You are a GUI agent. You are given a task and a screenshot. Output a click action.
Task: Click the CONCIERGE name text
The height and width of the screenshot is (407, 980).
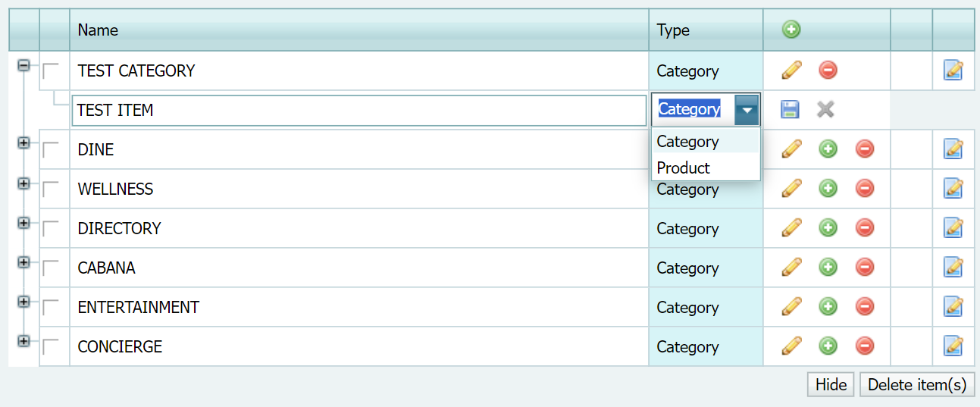click(120, 346)
